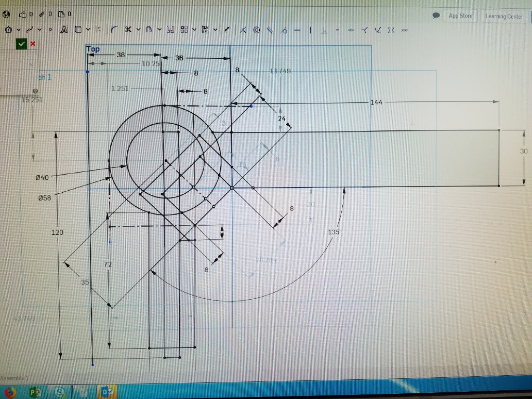Click the Sketch fillet tool
Image resolution: width=532 pixels, height=399 pixels.
[x=113, y=30]
